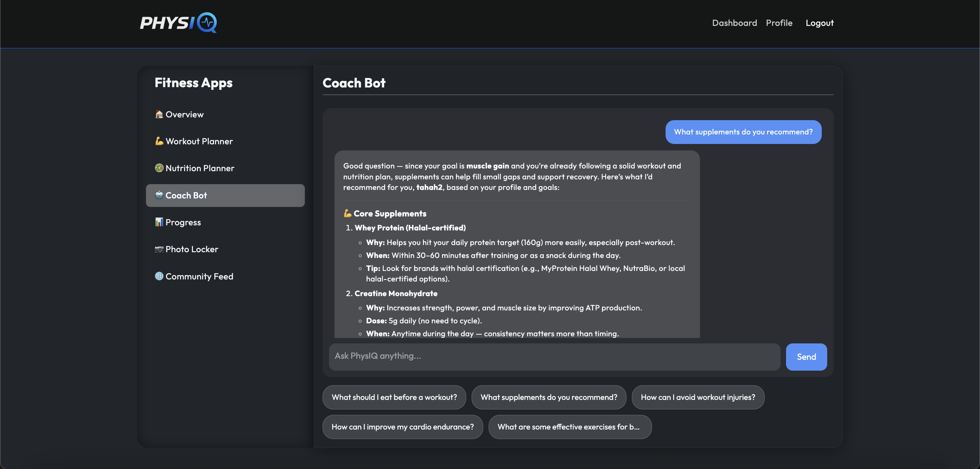Ask 'What should I eat before a workout?'
The height and width of the screenshot is (469, 980).
394,397
